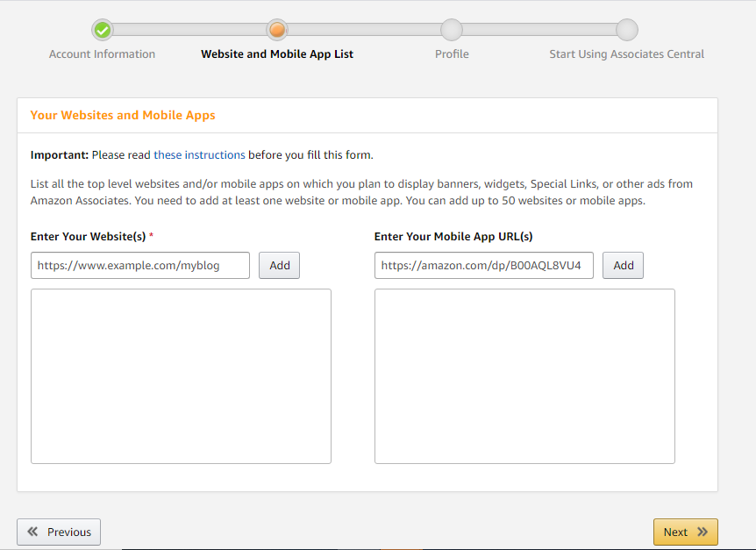Add the entered mobile app URL

pyautogui.click(x=623, y=265)
